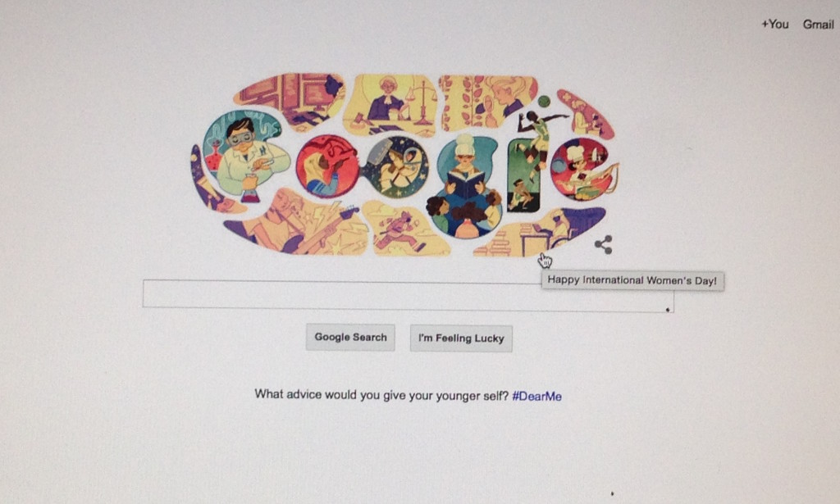Open the +You link
Screen dimensions: 840x504
(774, 24)
